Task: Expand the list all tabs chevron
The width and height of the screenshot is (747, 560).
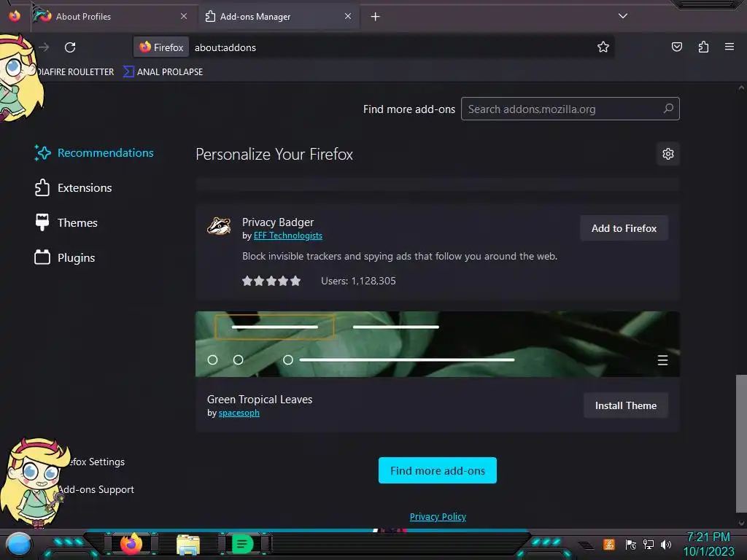Action: [x=623, y=16]
